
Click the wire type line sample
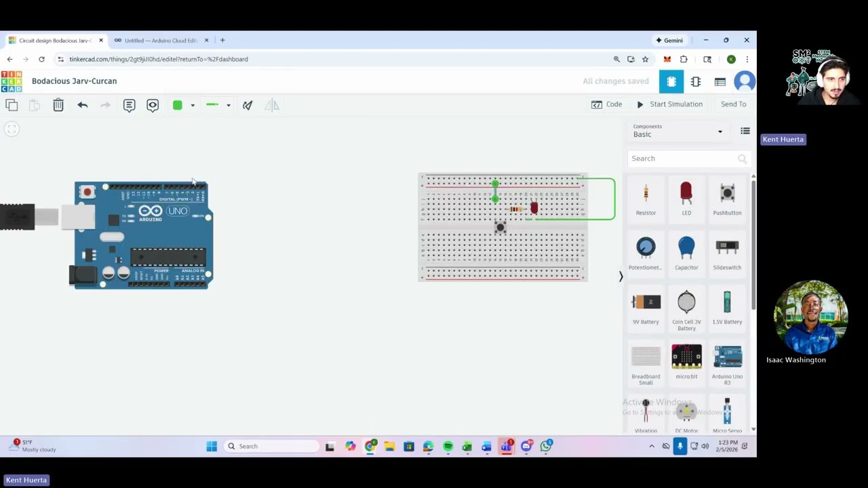pos(212,105)
